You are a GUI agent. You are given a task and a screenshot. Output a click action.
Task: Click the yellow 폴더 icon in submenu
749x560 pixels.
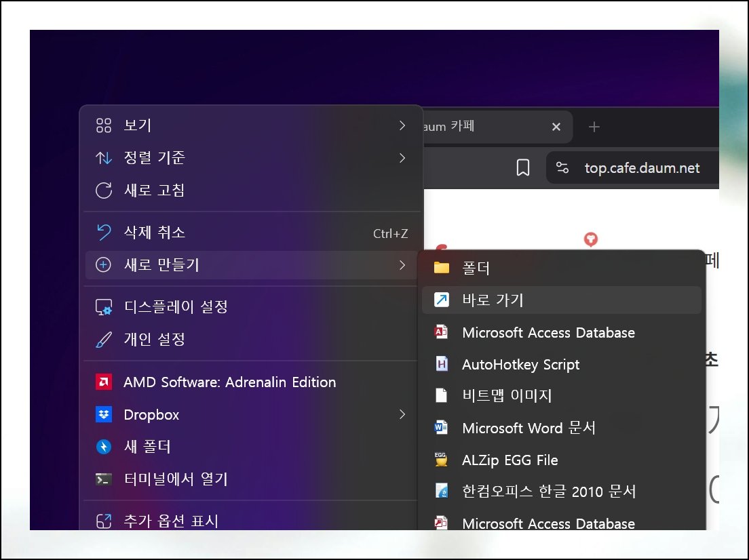click(442, 268)
